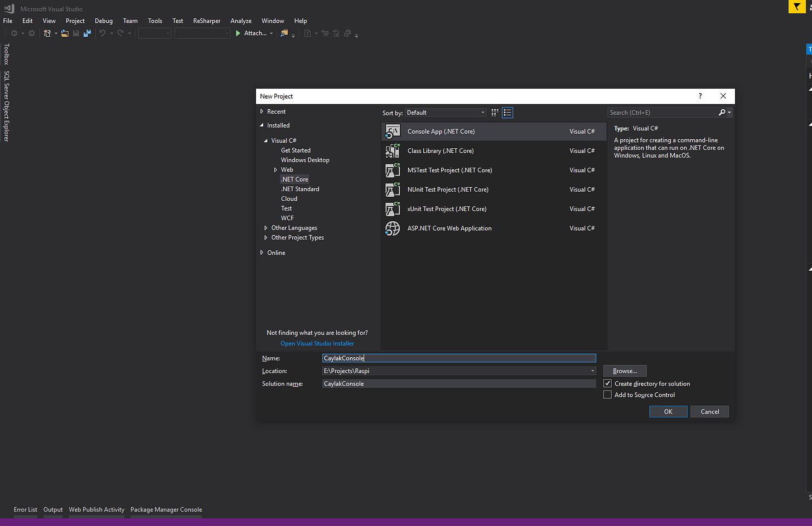Open Visual Studio Installer link
812x526 pixels.
click(x=317, y=344)
